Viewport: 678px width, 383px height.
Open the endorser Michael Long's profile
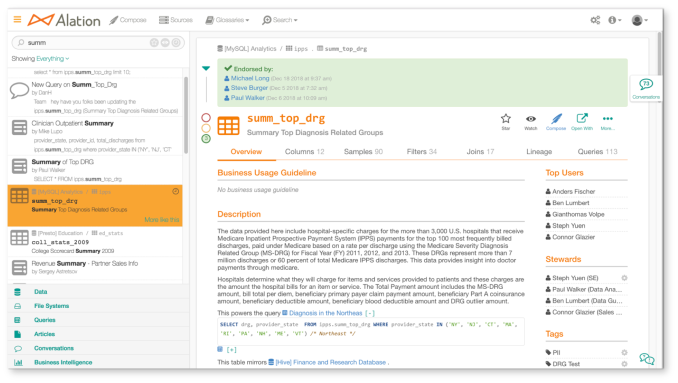249,78
